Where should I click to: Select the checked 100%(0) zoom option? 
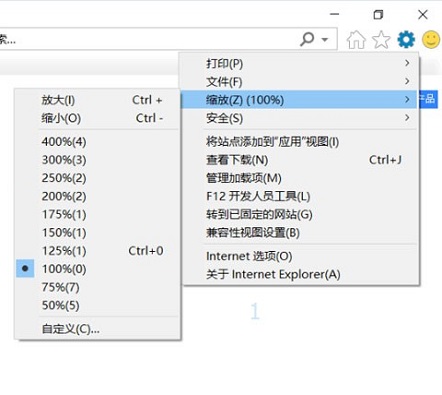click(x=97, y=269)
